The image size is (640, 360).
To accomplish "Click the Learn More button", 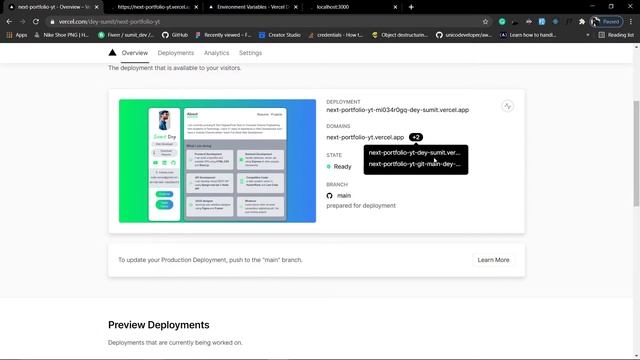I will click(x=493, y=260).
